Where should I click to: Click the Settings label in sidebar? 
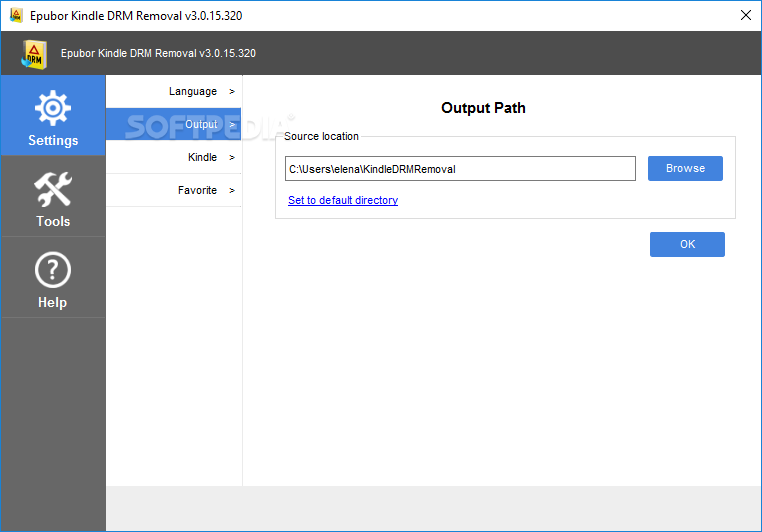[53, 140]
